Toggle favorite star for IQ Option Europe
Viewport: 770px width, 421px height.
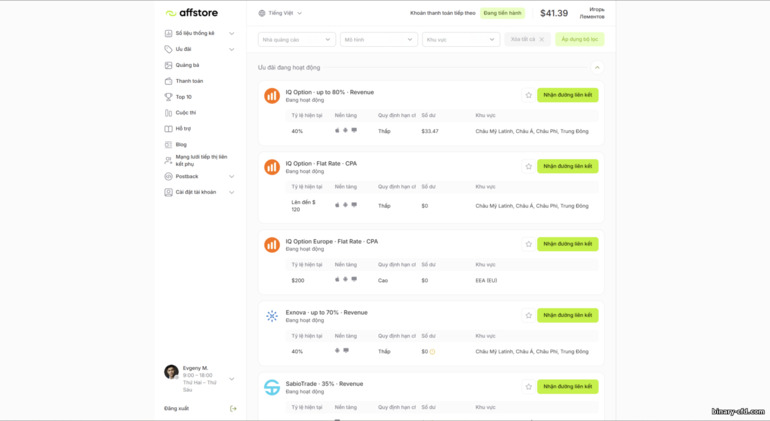pyautogui.click(x=528, y=244)
